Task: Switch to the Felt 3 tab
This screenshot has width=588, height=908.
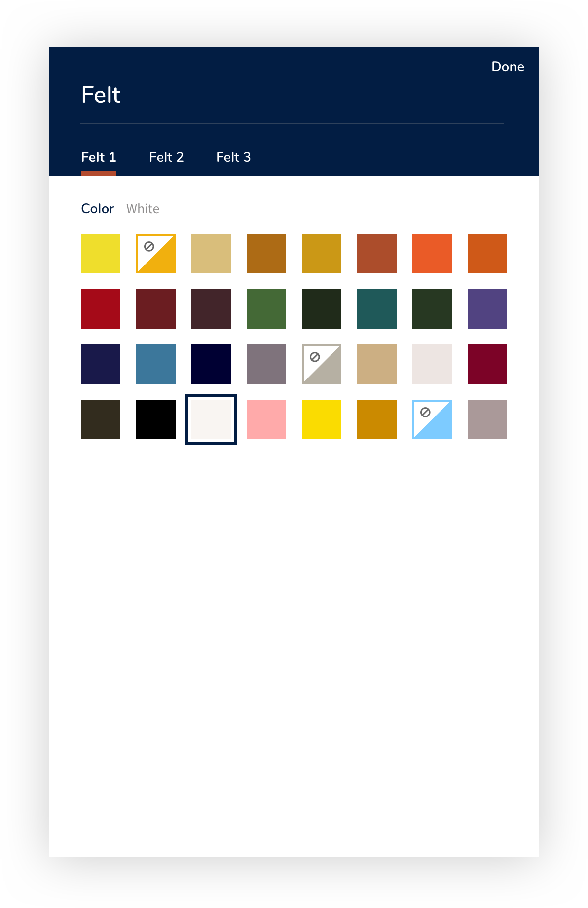Action: tap(233, 157)
